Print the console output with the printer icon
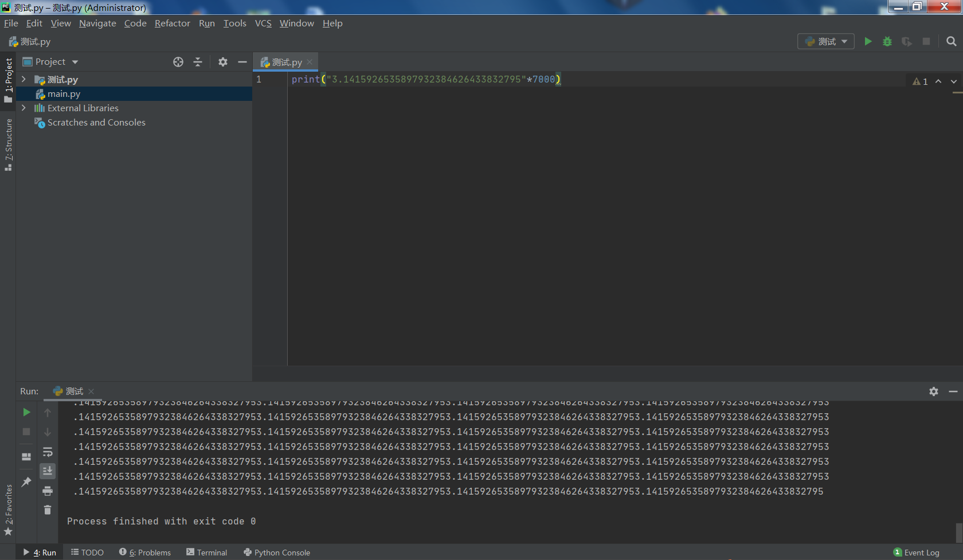 [48, 491]
